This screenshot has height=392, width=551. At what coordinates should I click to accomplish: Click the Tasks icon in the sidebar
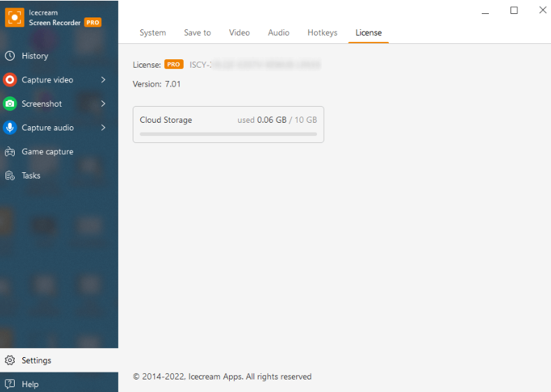[x=10, y=176]
